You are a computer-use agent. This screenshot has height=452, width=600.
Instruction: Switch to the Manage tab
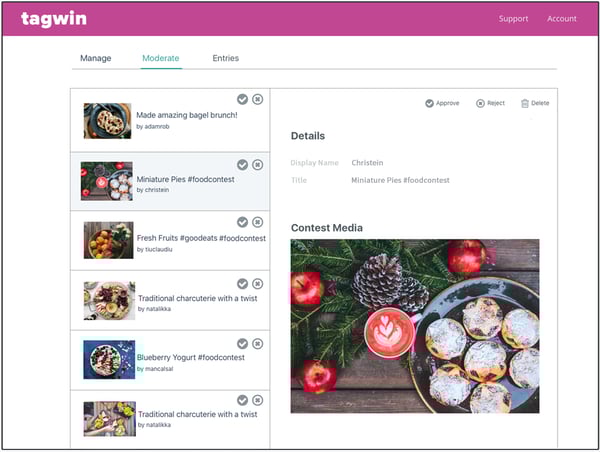(96, 58)
